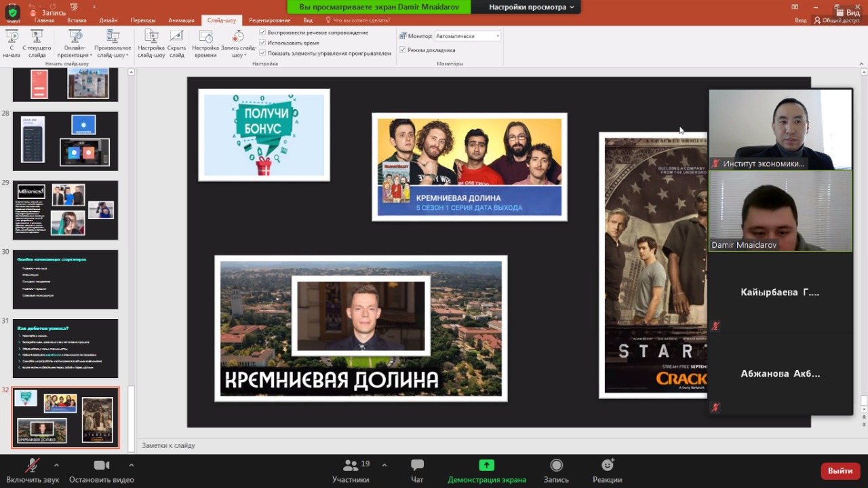This screenshot has width=868, height=488.
Task: Open the Чат chat icon
Action: (x=417, y=465)
